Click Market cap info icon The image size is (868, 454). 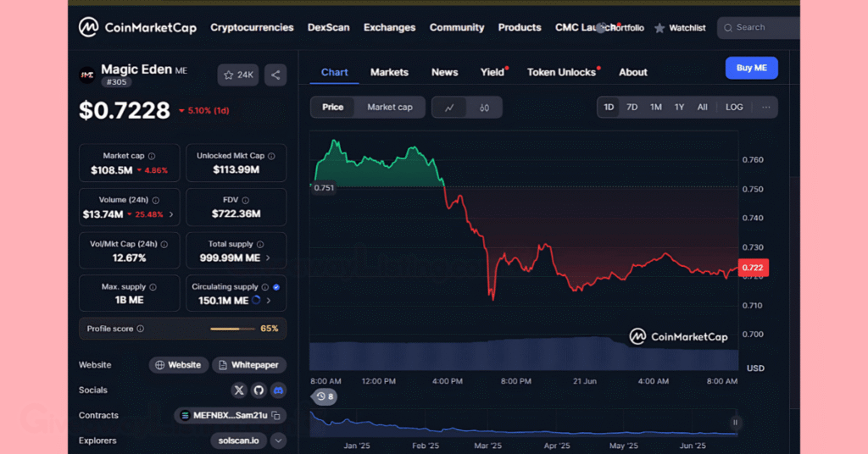152,156
